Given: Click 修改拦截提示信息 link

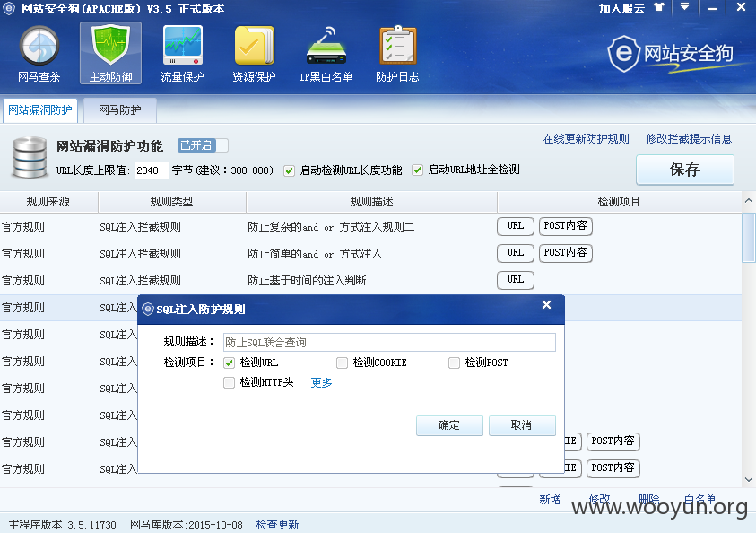Looking at the screenshot, I should 689,139.
